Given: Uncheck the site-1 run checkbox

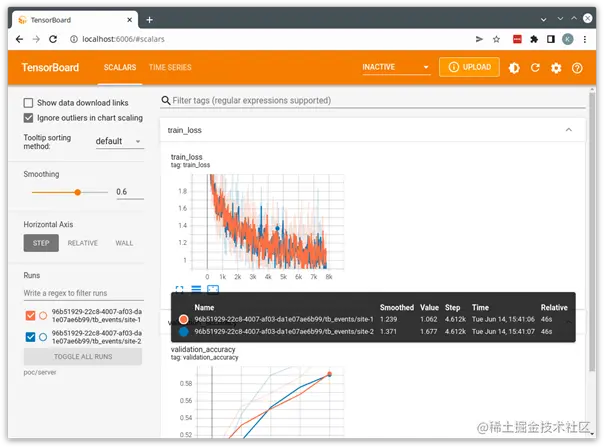Looking at the screenshot, I should click(30, 315).
